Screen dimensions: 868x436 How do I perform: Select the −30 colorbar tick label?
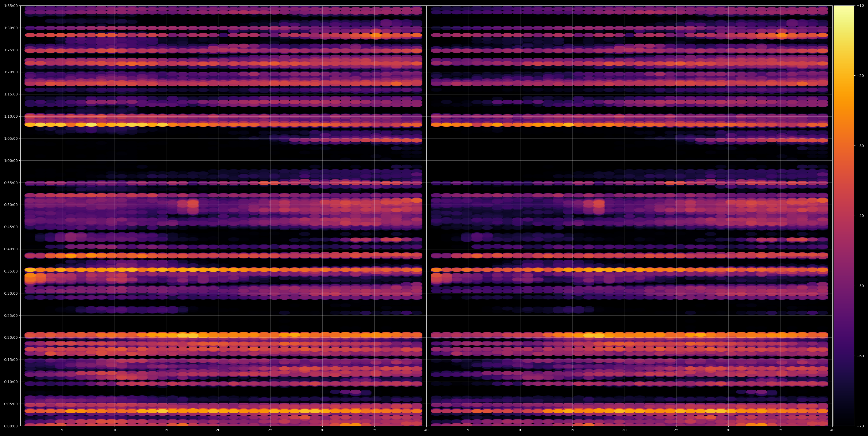[860, 146]
